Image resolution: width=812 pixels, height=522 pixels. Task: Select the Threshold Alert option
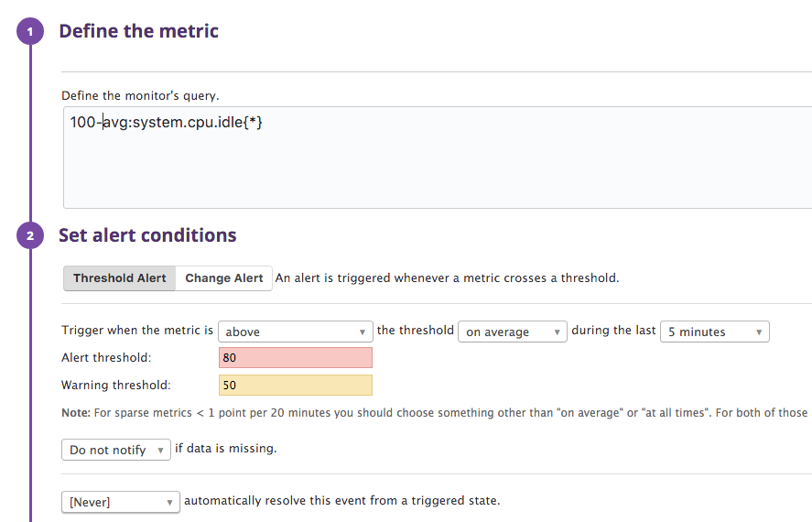pos(120,278)
